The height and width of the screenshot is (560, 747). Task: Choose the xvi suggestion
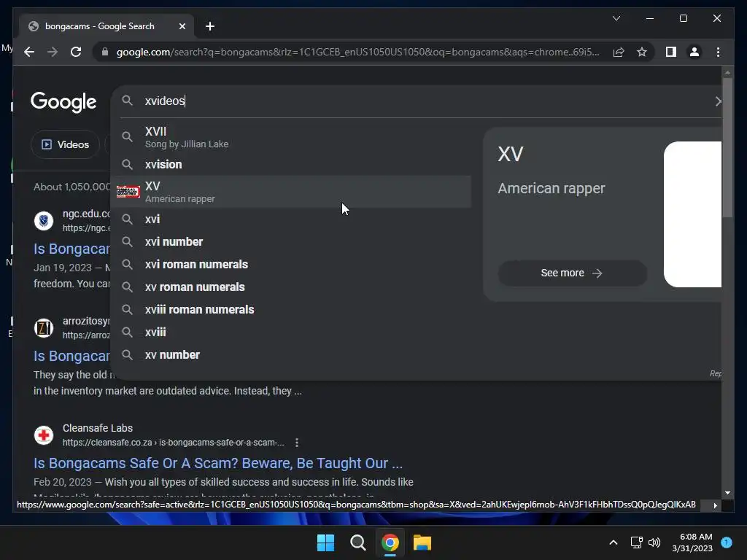click(290, 219)
